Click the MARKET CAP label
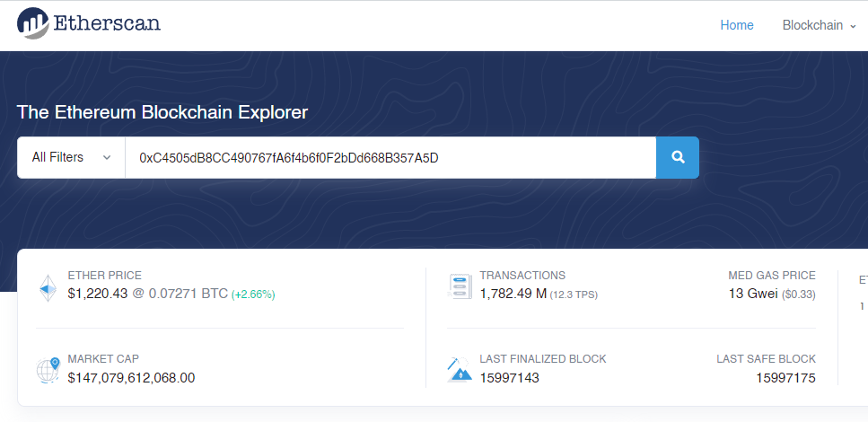 click(103, 359)
